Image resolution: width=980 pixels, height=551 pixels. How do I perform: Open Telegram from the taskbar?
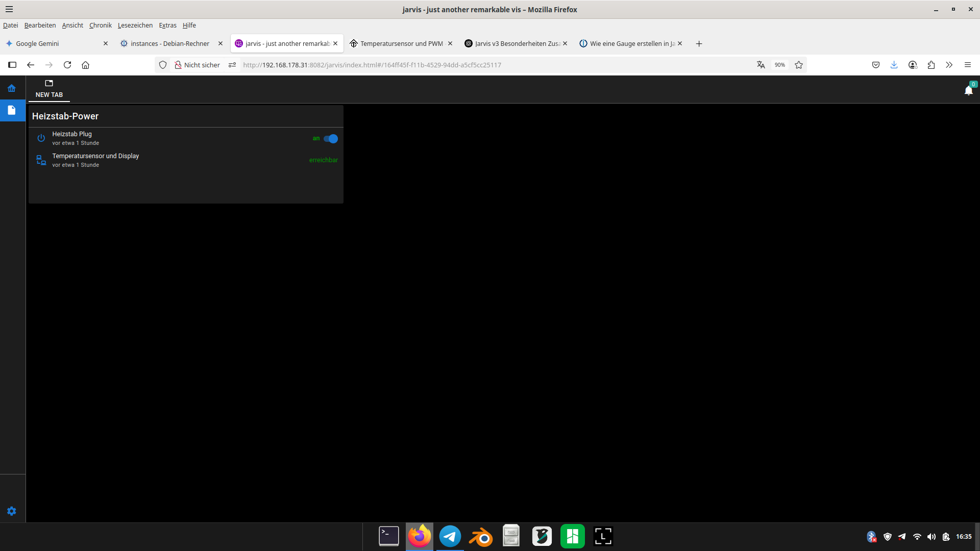450,536
